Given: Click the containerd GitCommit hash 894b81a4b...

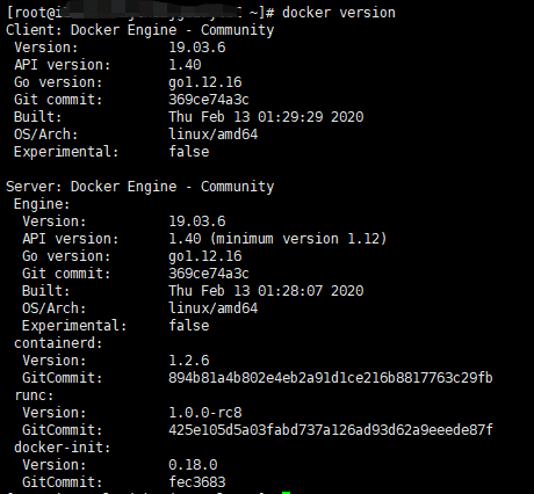Looking at the screenshot, I should (330, 378).
